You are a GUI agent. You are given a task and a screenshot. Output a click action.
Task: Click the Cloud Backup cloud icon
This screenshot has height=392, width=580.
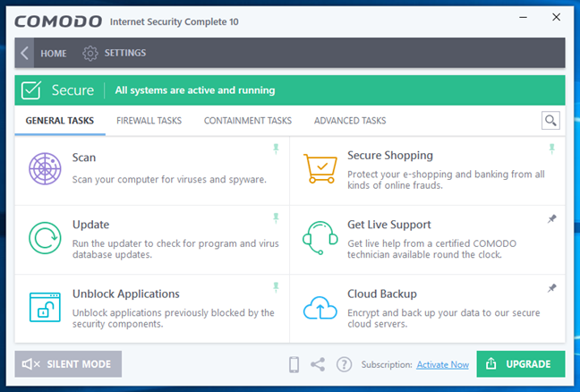click(x=320, y=308)
